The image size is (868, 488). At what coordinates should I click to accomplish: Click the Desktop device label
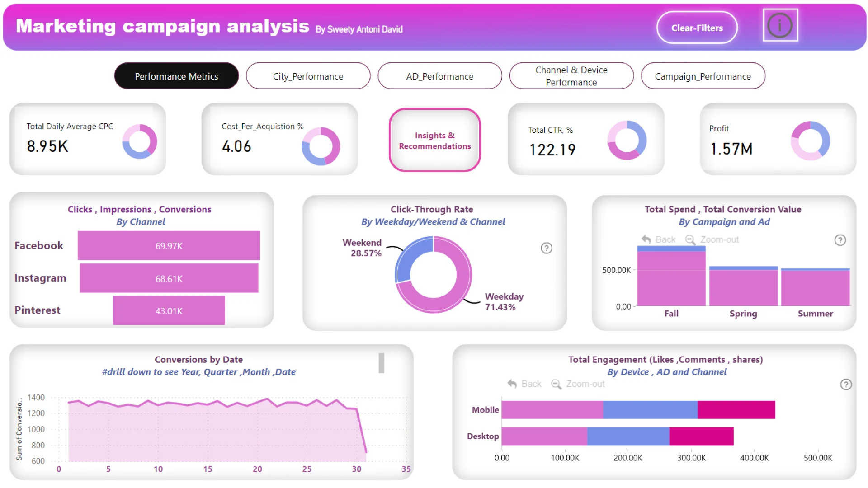point(483,436)
